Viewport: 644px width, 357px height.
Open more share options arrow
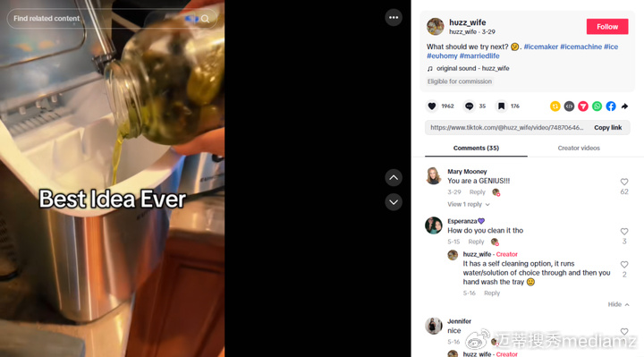pyautogui.click(x=624, y=106)
